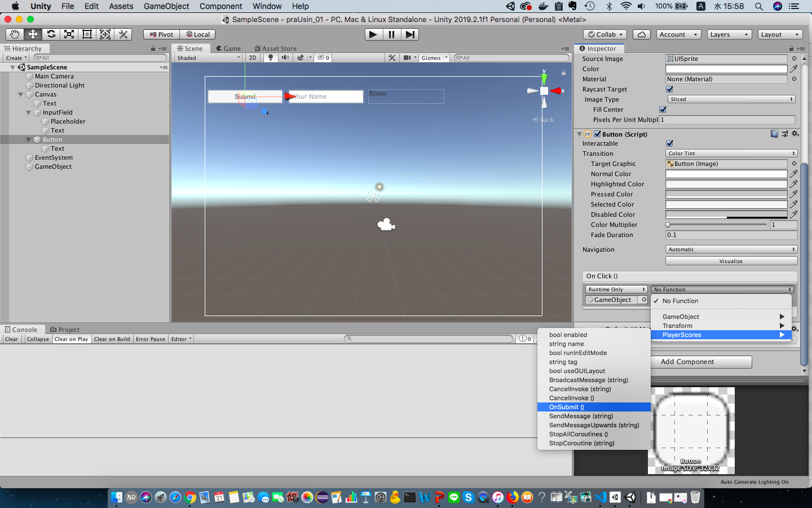
Task: Select the Rect Transform tool
Action: click(x=87, y=34)
